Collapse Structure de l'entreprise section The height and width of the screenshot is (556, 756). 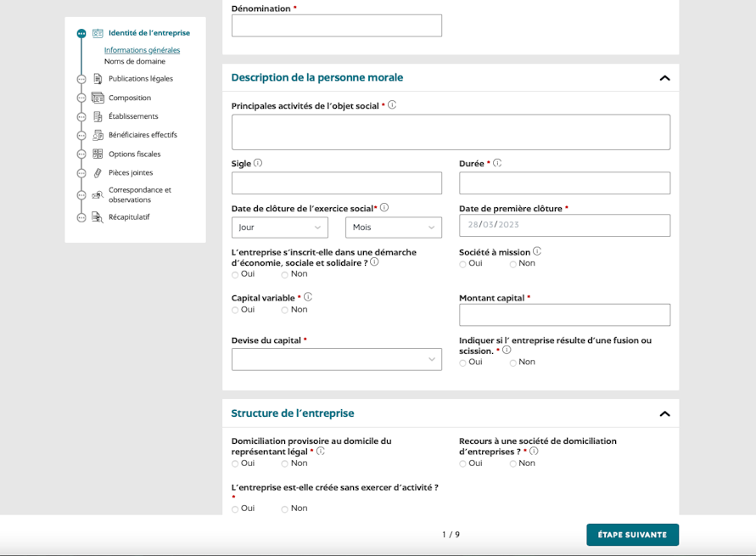(x=665, y=413)
